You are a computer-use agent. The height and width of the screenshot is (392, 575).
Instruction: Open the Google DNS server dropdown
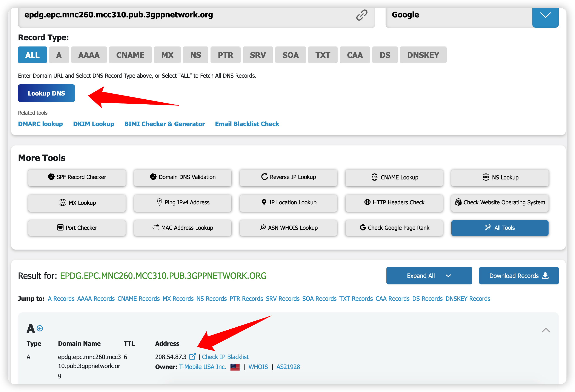(x=545, y=15)
